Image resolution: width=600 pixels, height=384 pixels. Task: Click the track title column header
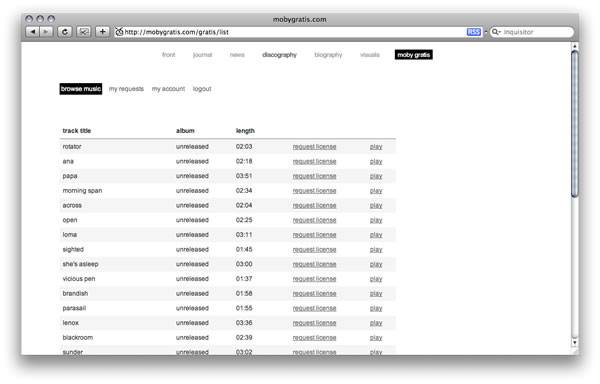tap(77, 131)
